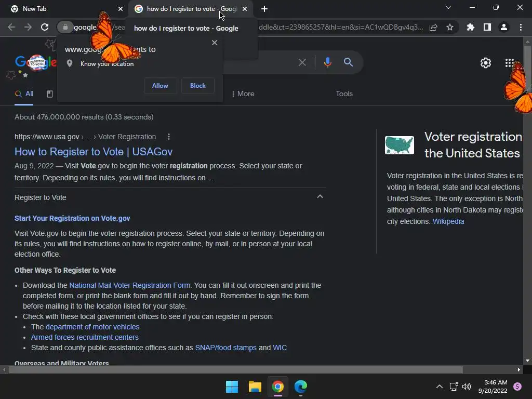The width and height of the screenshot is (532, 399).
Task: Start voice search with microphone
Action: tap(327, 62)
